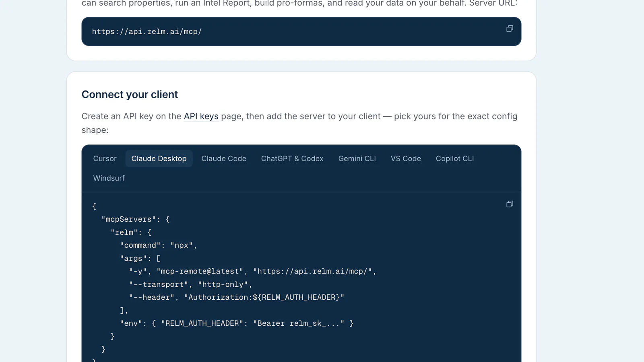Screen dimensions: 644x362
Task: Click the "mcp-remote@latest" args line
Action: [x=253, y=271]
